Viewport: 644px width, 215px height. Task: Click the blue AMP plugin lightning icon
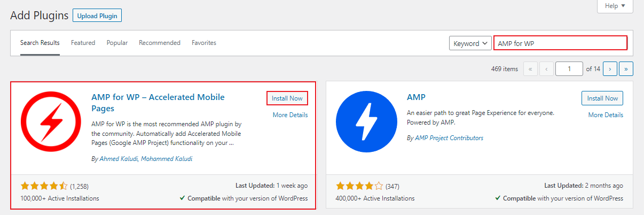pyautogui.click(x=366, y=129)
